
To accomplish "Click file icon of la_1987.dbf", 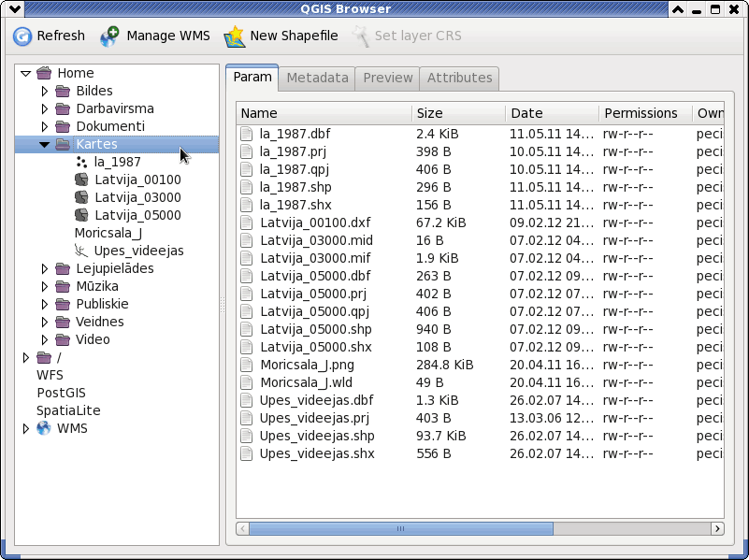I will point(247,134).
